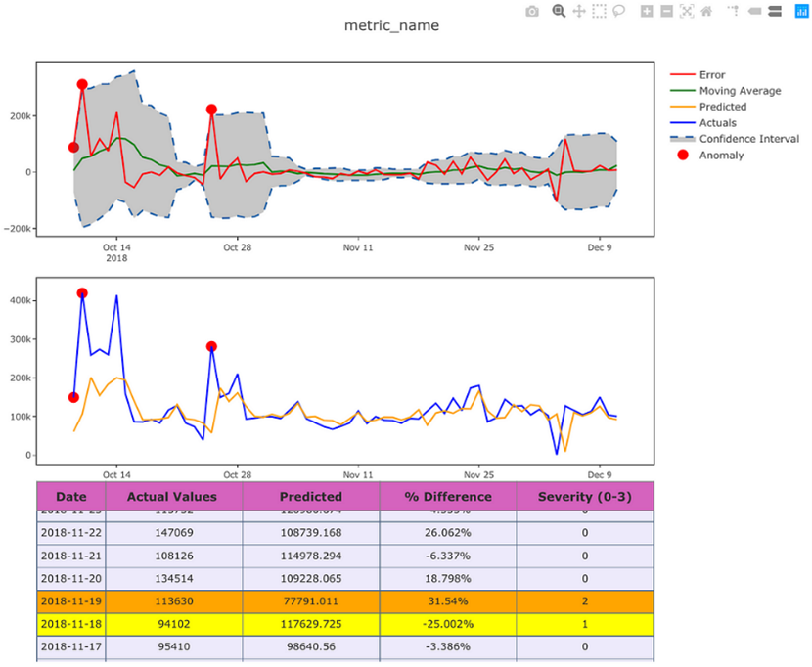Toggle spike lines icon in modebar
Viewport: 812px width, 667px height.
click(733, 12)
